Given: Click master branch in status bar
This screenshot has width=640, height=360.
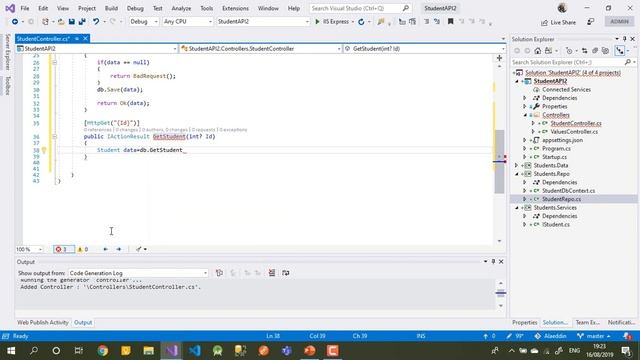Looking at the screenshot, I should pos(594,336).
